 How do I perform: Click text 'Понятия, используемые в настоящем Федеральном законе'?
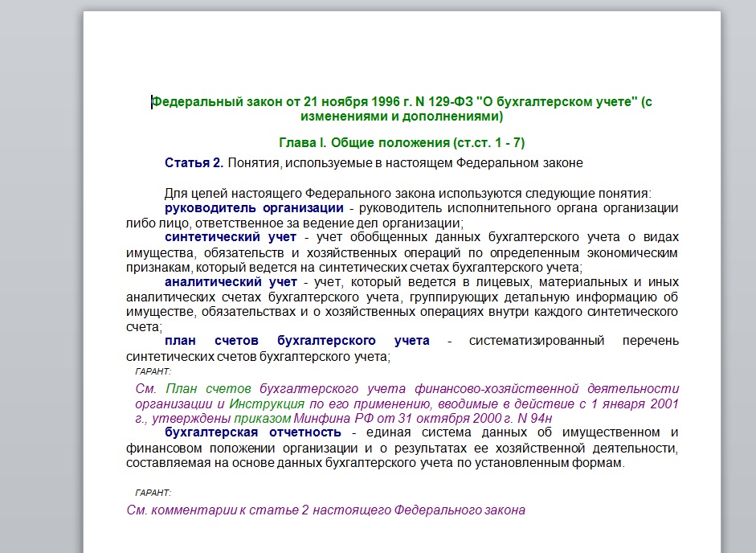click(x=406, y=163)
